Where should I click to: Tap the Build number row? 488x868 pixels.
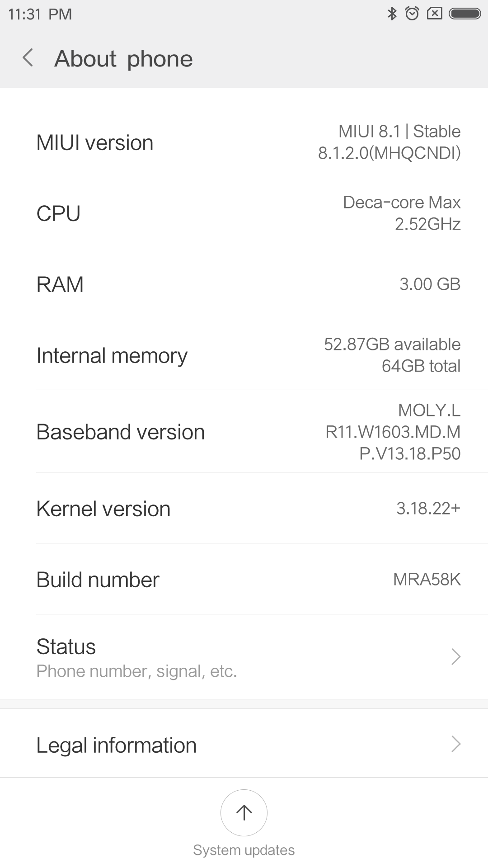[244, 579]
